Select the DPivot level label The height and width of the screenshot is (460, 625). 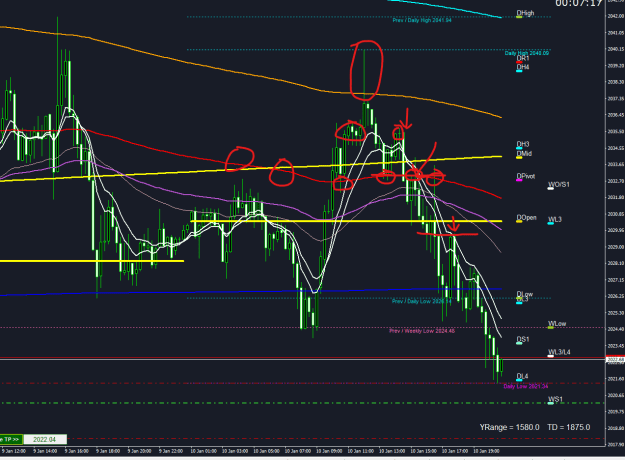click(x=525, y=176)
